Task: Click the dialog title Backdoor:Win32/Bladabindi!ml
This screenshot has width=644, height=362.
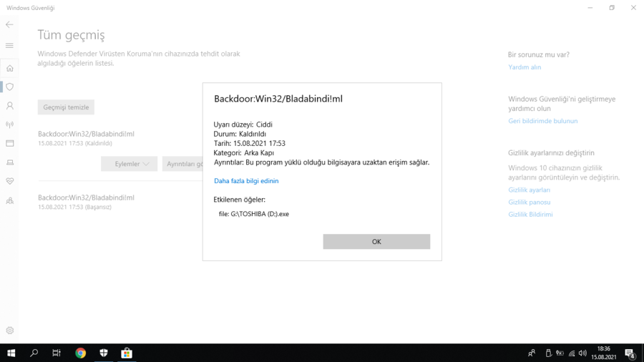Action: (278, 99)
